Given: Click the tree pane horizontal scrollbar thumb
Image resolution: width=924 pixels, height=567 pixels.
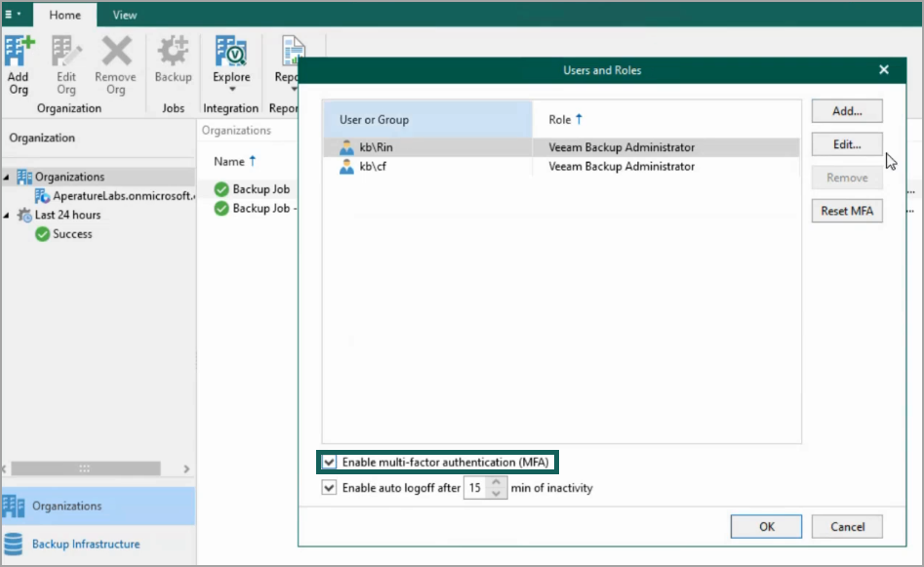Looking at the screenshot, I should click(x=85, y=468).
